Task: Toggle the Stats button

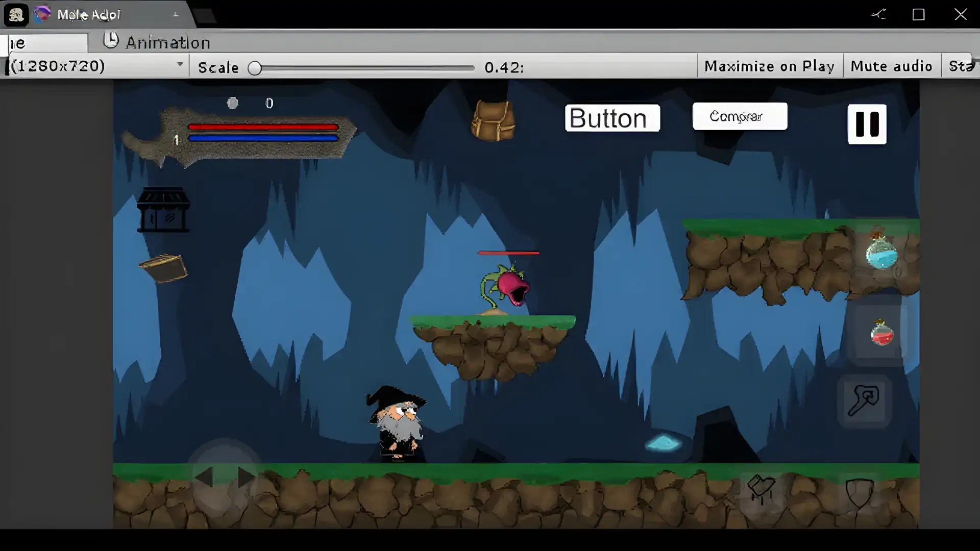Action: pos(961,66)
